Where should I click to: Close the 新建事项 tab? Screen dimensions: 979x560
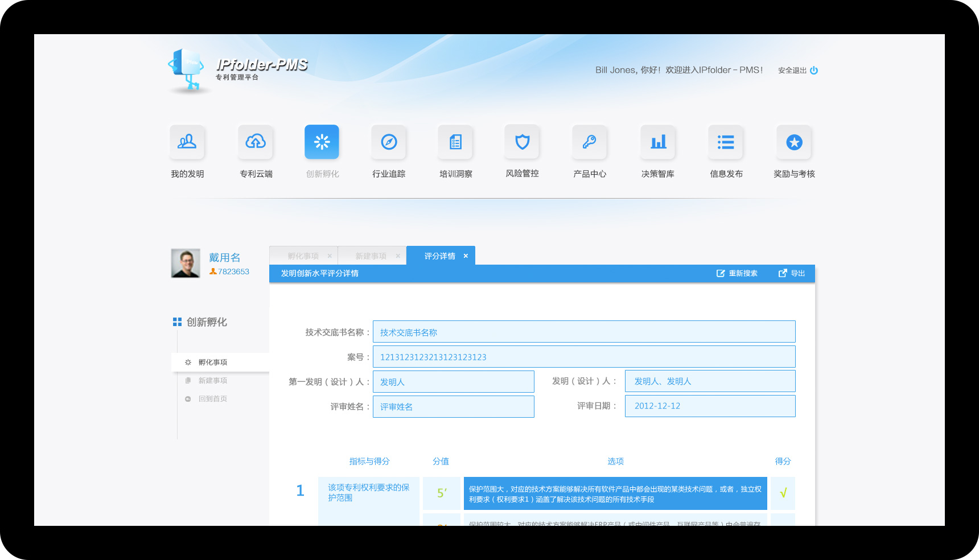tap(398, 256)
